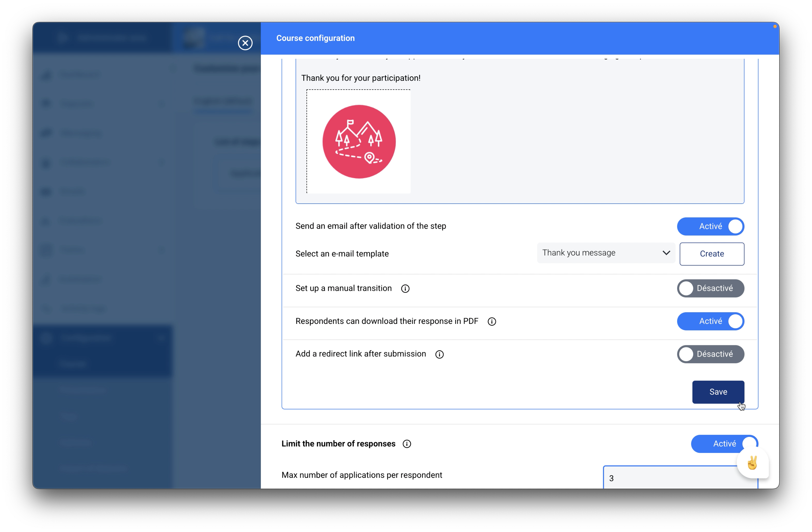
Task: Click Create to make new email template
Action: 712,254
